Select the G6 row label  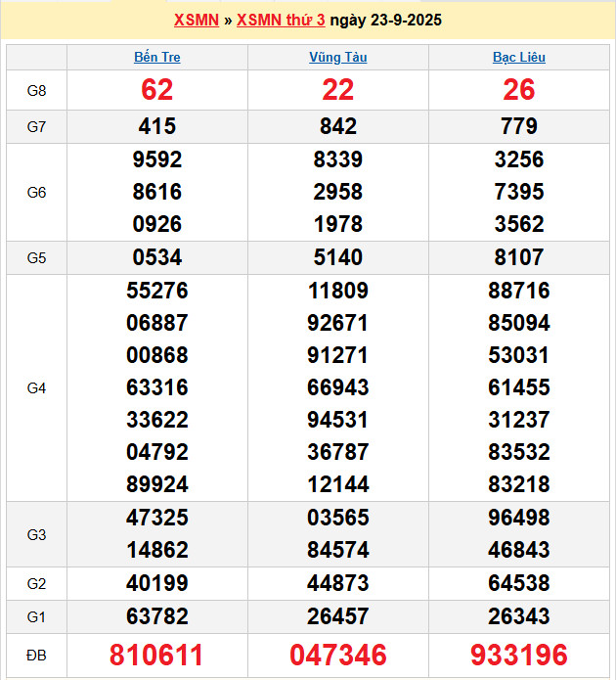[36, 193]
